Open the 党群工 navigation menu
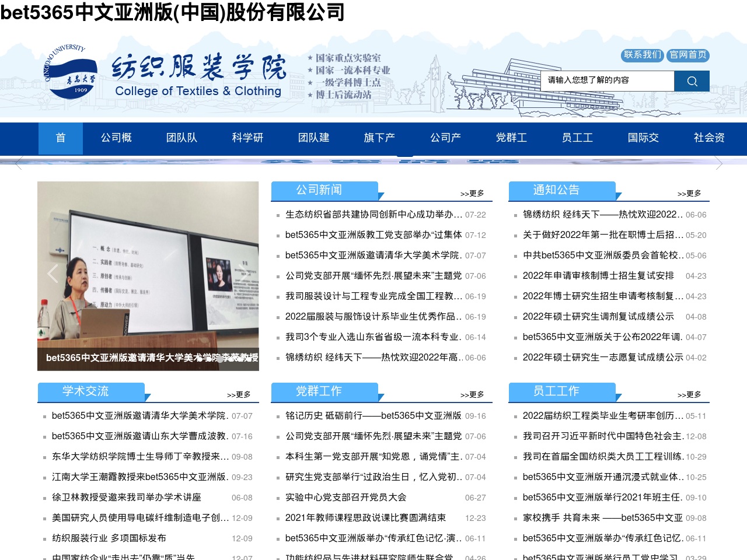 [511, 138]
